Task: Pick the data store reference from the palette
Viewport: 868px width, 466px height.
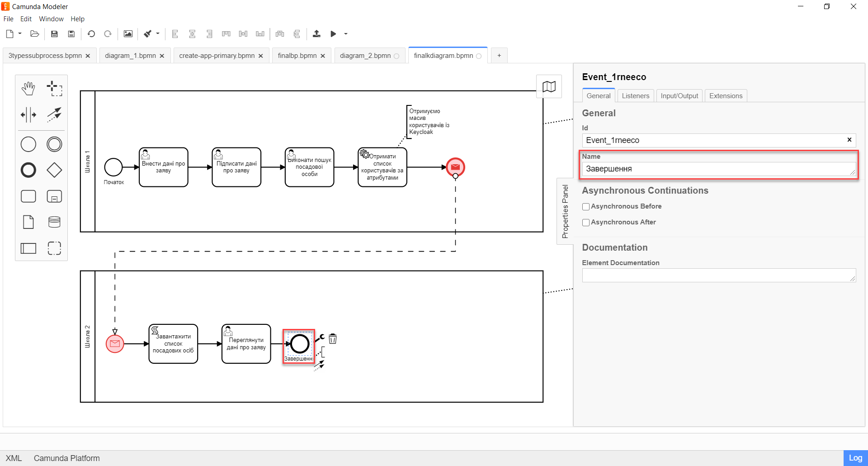Action: (54, 222)
